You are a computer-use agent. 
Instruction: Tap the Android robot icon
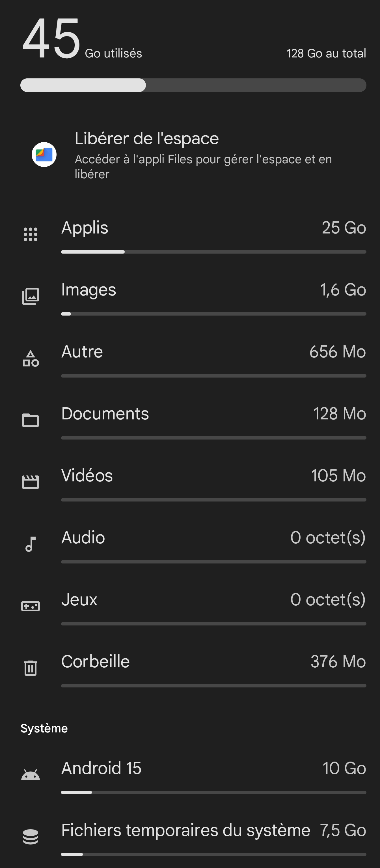pyautogui.click(x=31, y=775)
